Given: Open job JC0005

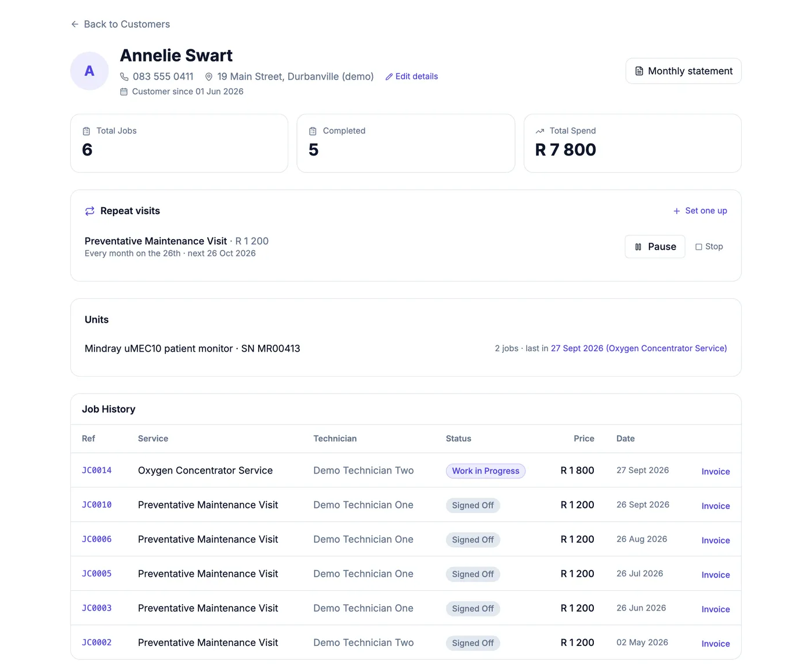Looking at the screenshot, I should point(96,573).
